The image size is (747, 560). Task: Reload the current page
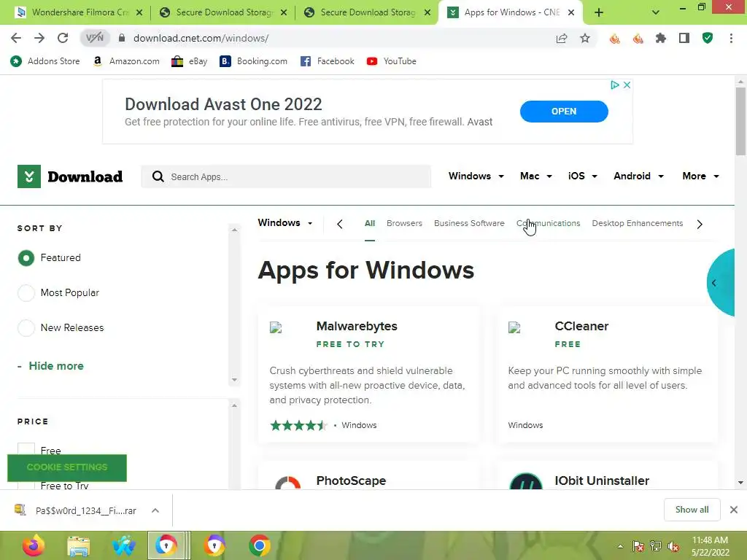pos(63,38)
